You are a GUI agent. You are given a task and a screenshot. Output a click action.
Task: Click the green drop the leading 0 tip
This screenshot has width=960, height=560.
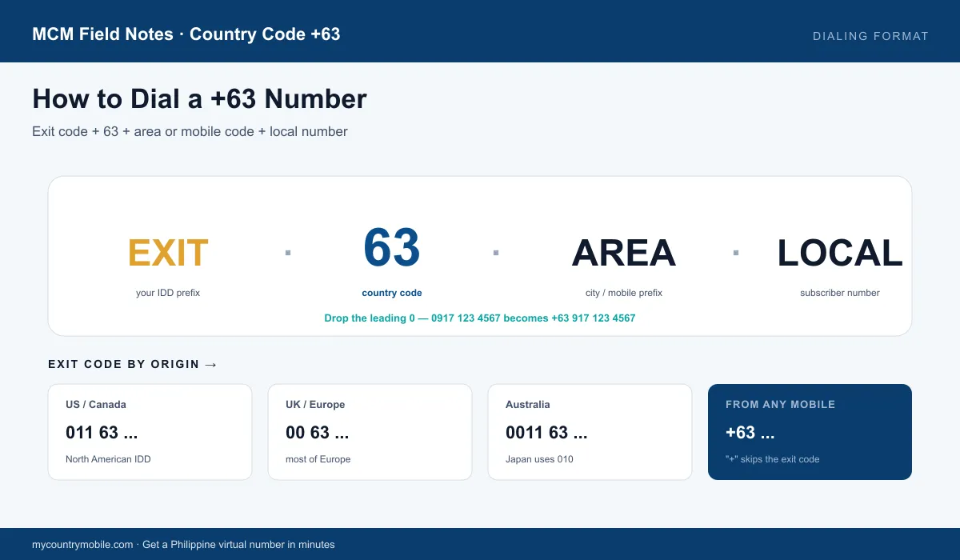(480, 318)
